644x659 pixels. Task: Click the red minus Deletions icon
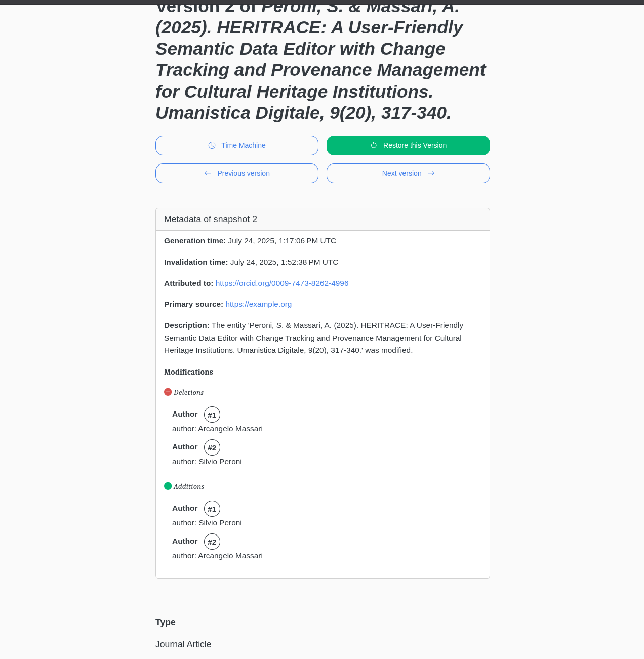tap(168, 392)
